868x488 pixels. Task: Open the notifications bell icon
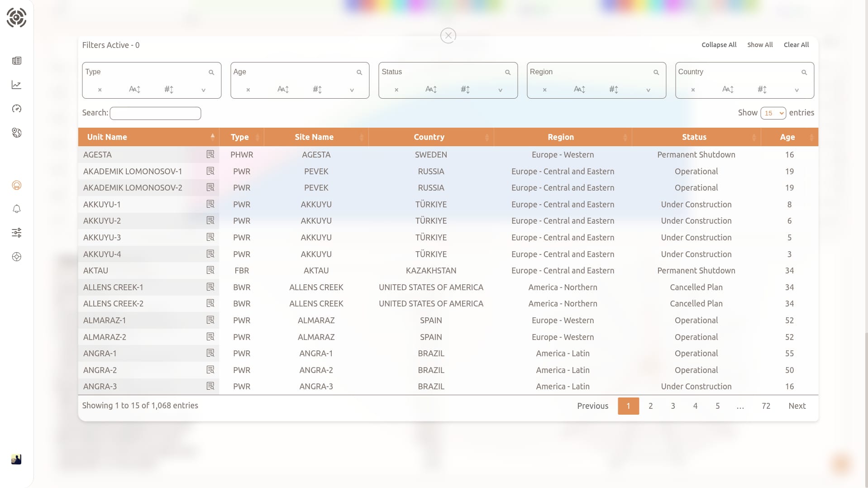click(17, 209)
